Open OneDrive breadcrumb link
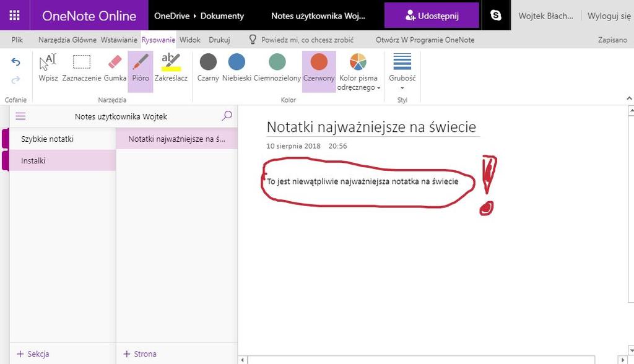The image size is (634, 364). point(172,15)
